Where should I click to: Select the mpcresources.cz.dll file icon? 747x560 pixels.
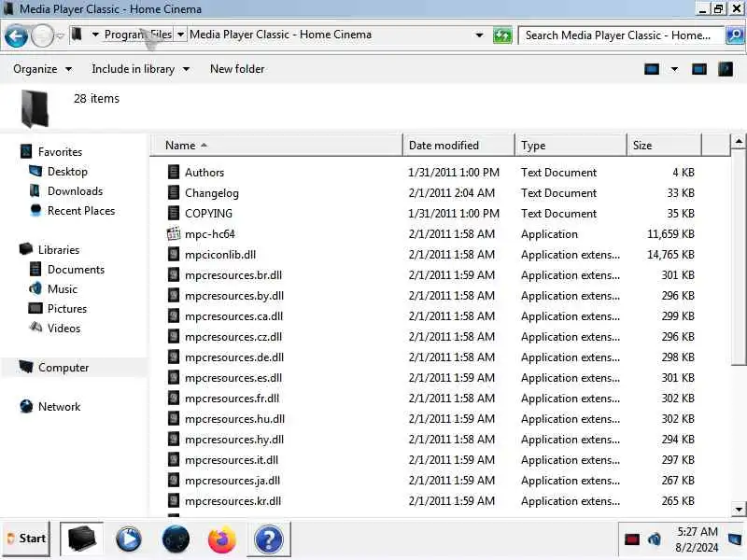pos(174,336)
